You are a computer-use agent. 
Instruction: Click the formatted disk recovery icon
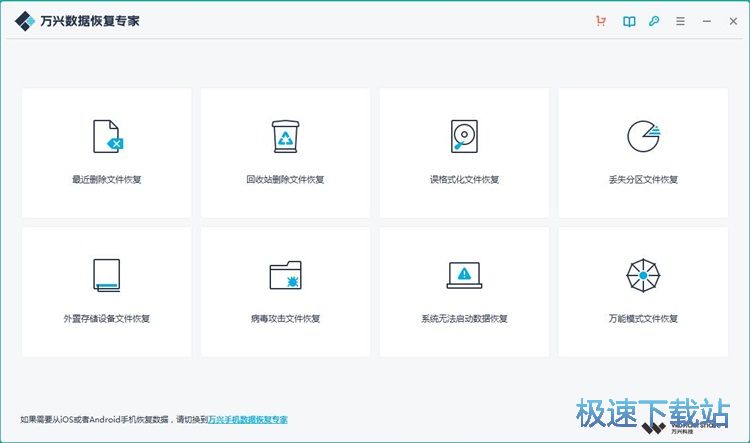(x=464, y=136)
